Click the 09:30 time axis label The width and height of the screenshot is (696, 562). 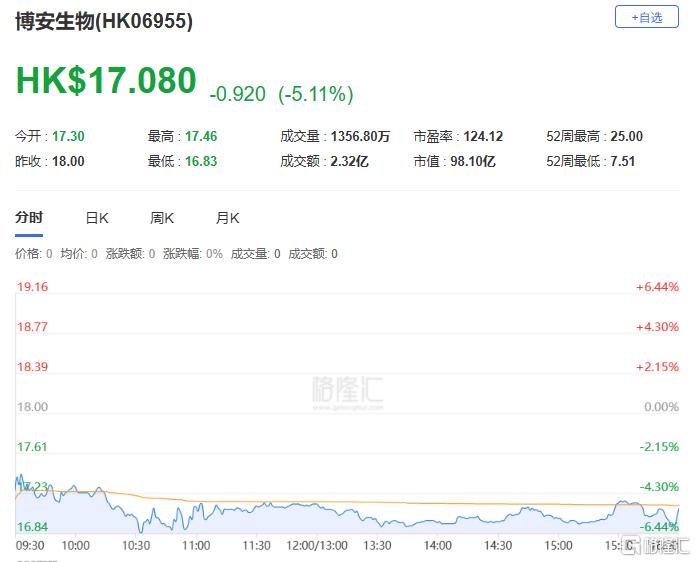point(30,545)
